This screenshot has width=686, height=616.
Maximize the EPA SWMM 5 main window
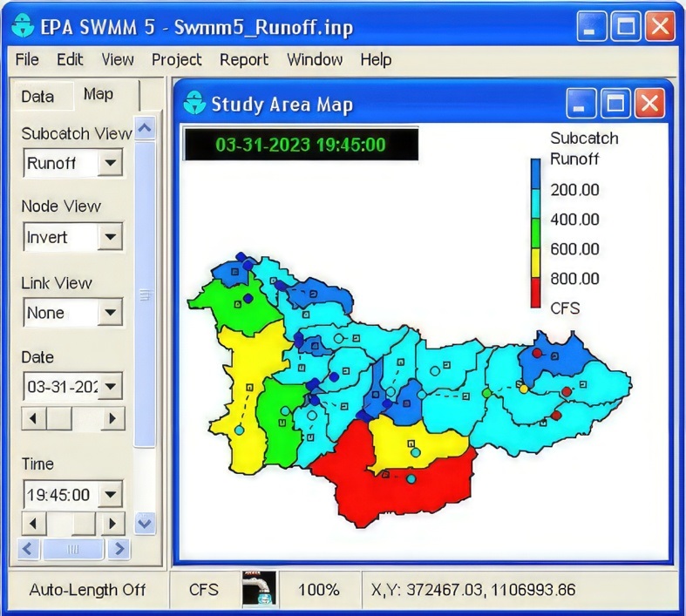click(x=626, y=26)
